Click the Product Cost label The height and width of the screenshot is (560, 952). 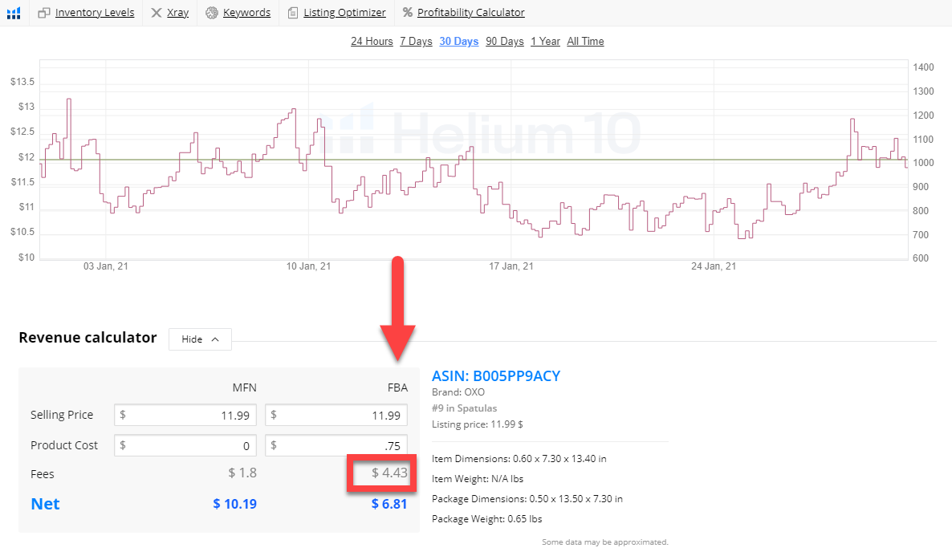pyautogui.click(x=64, y=445)
